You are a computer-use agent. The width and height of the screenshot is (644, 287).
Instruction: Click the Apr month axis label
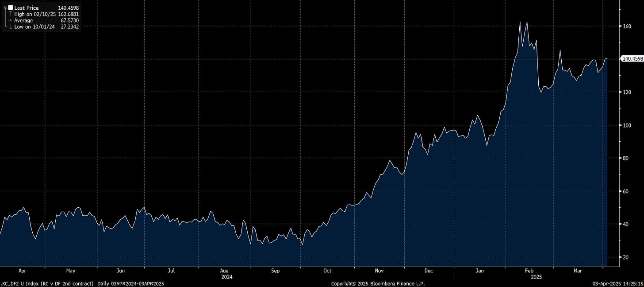point(23,270)
